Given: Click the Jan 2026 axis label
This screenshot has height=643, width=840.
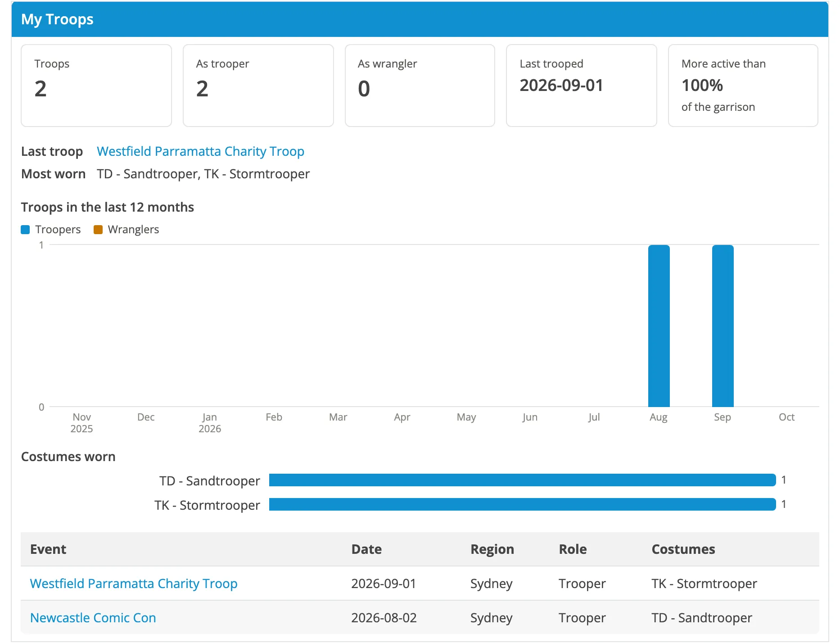Looking at the screenshot, I should click(210, 423).
